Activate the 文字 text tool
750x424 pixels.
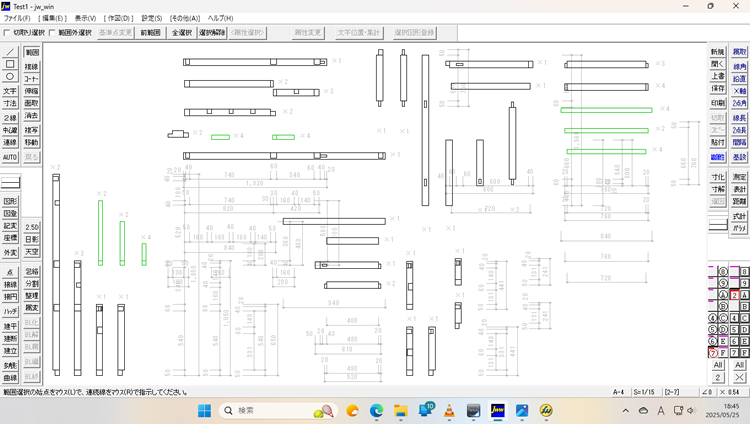click(x=10, y=91)
